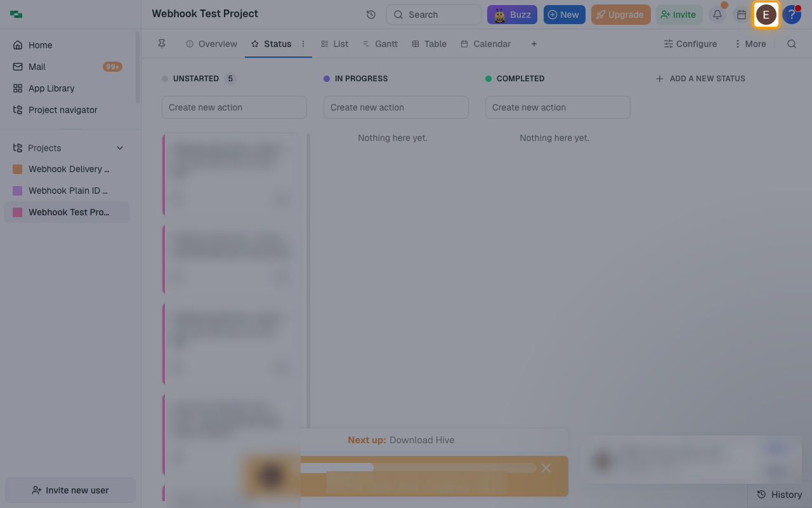
Task: Click the Invite button in top bar
Action: (679, 15)
